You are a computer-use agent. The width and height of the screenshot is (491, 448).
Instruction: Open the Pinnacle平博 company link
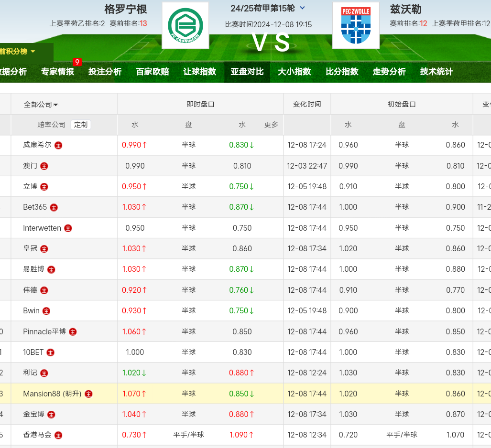point(44,331)
